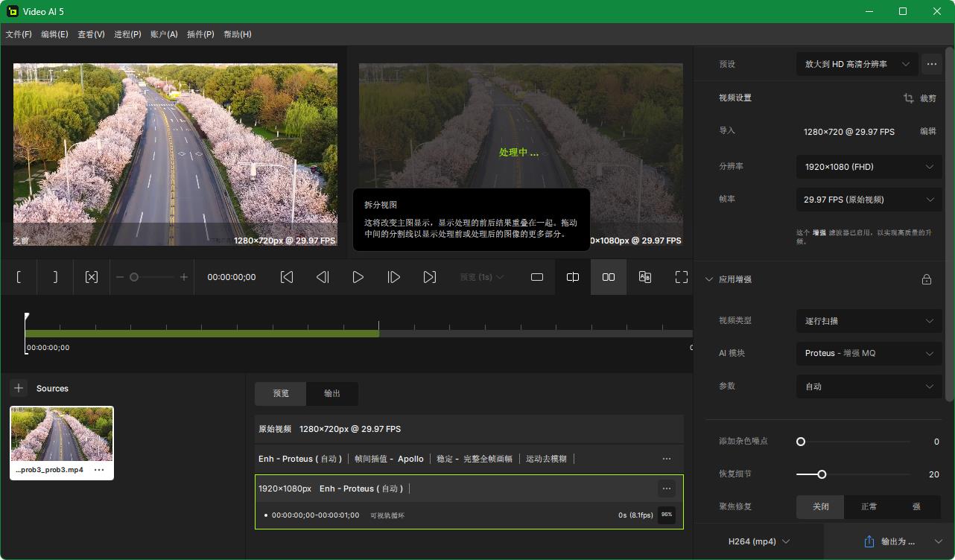The width and height of the screenshot is (955, 560).
Task: Click the 96% progress badge
Action: coord(667,515)
